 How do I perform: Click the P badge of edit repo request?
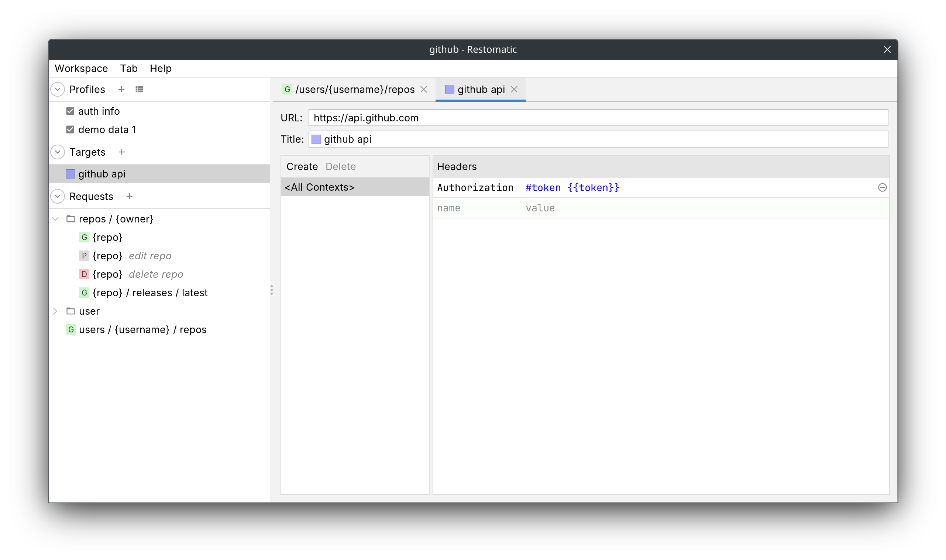(84, 256)
